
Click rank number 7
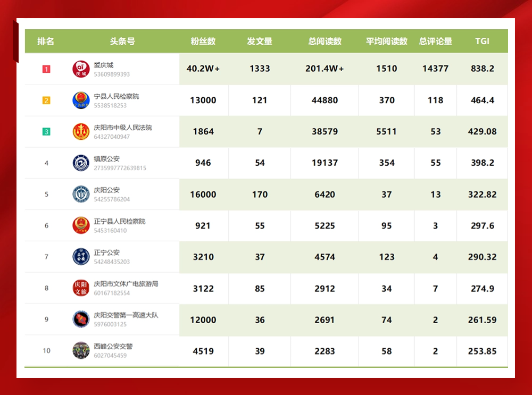tap(46, 257)
